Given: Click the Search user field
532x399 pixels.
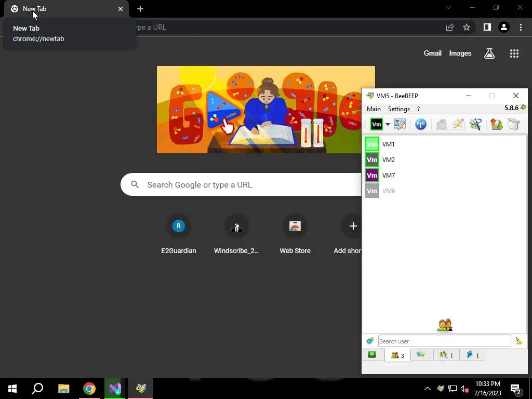Looking at the screenshot, I should pos(445,341).
